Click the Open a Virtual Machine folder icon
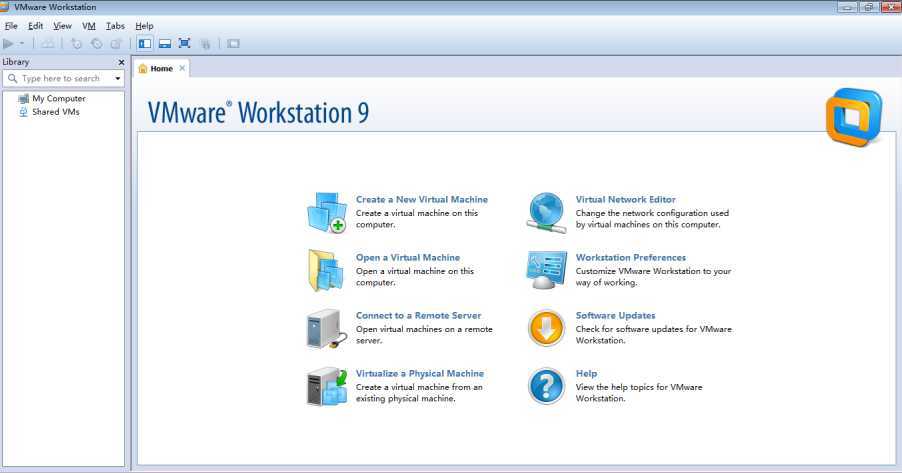The image size is (902, 473). [326, 270]
